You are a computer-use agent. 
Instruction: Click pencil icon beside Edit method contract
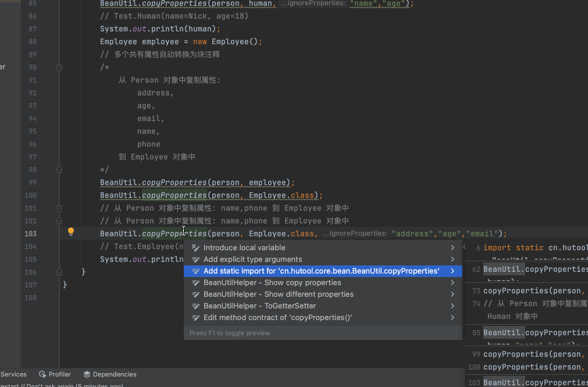click(x=196, y=318)
